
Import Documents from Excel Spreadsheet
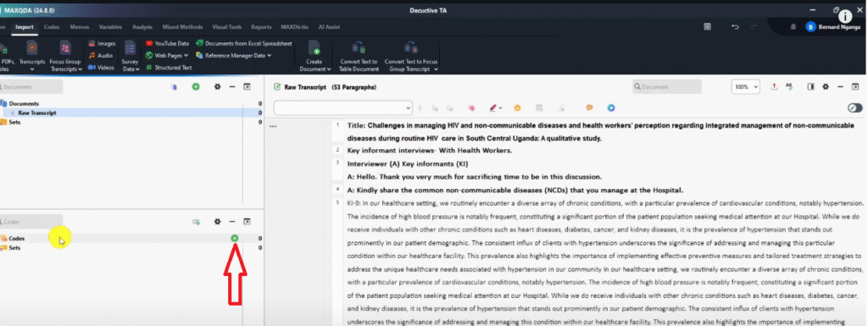[x=243, y=43]
